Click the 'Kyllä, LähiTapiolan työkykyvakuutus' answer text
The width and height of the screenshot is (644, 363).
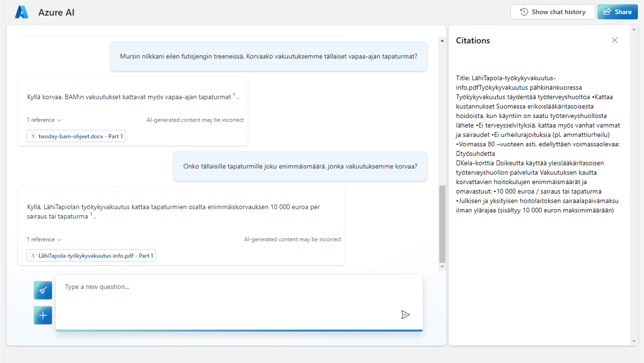click(x=173, y=211)
